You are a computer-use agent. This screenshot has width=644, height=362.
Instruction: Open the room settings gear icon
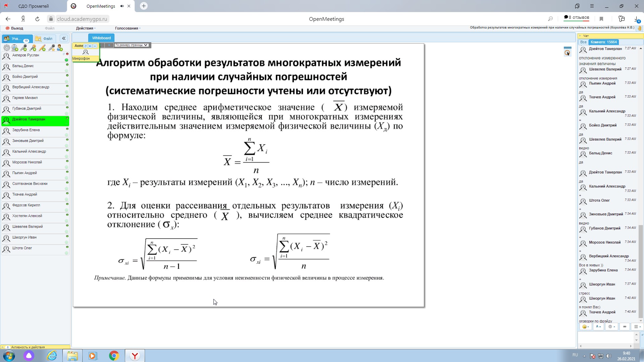pyautogui.click(x=6, y=48)
